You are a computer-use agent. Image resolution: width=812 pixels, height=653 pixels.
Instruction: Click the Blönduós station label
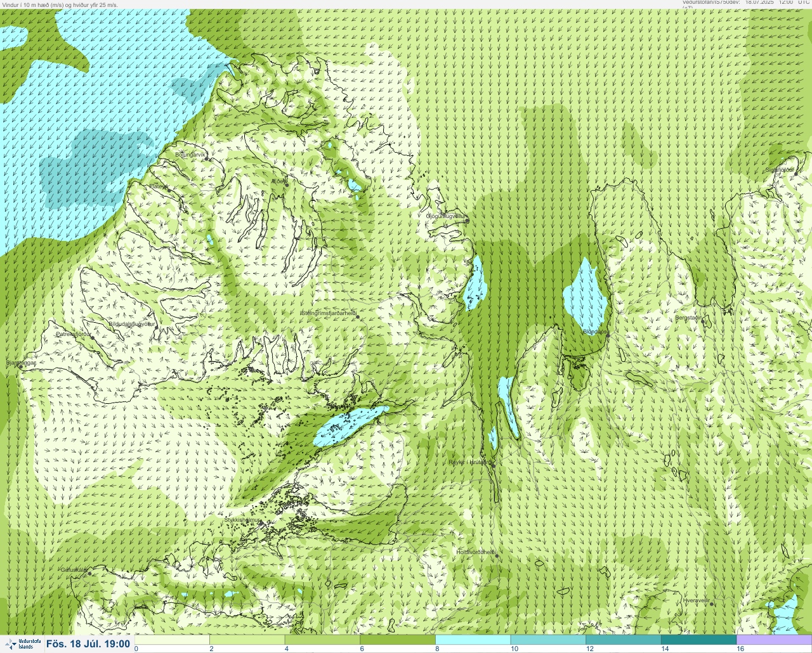tap(596, 332)
